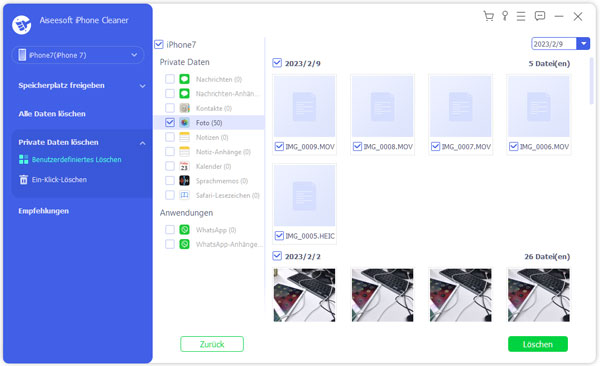Select the Notizen (0) category row
Viewport: 600px width, 366px height.
pos(209,137)
